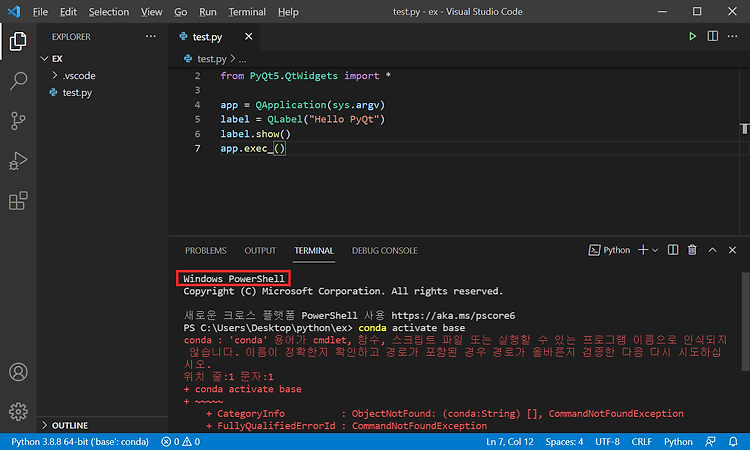Run Python file with play button
The width and height of the screenshot is (750, 450).
(692, 36)
